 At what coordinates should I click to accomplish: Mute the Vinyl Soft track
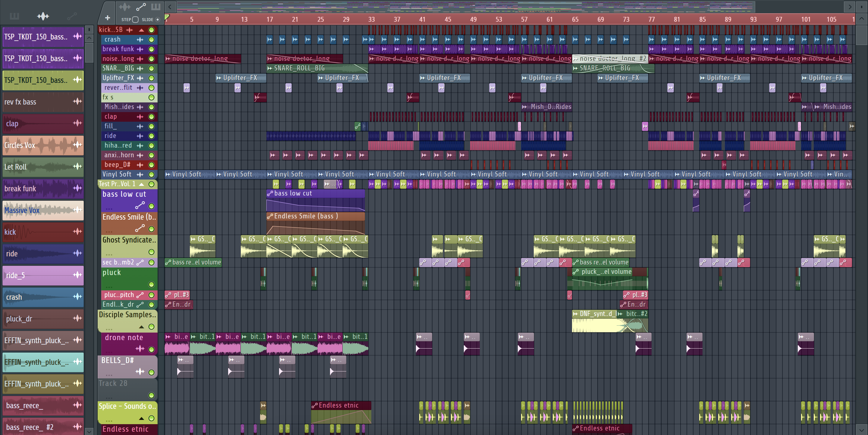(x=152, y=175)
